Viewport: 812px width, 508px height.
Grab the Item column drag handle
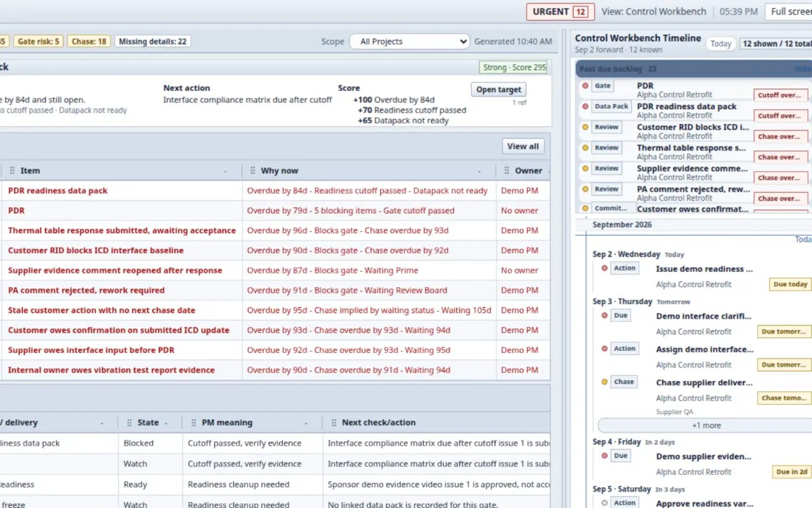click(13, 171)
